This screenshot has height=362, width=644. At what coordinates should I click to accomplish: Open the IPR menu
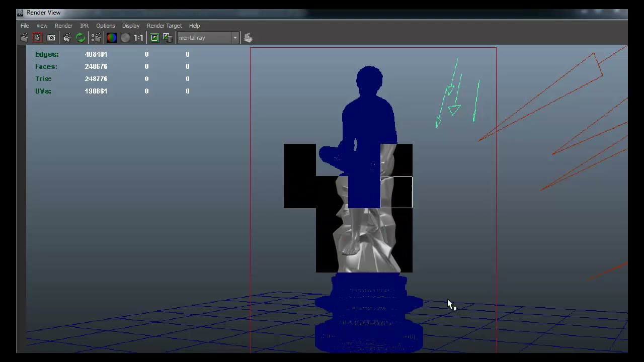[84, 26]
